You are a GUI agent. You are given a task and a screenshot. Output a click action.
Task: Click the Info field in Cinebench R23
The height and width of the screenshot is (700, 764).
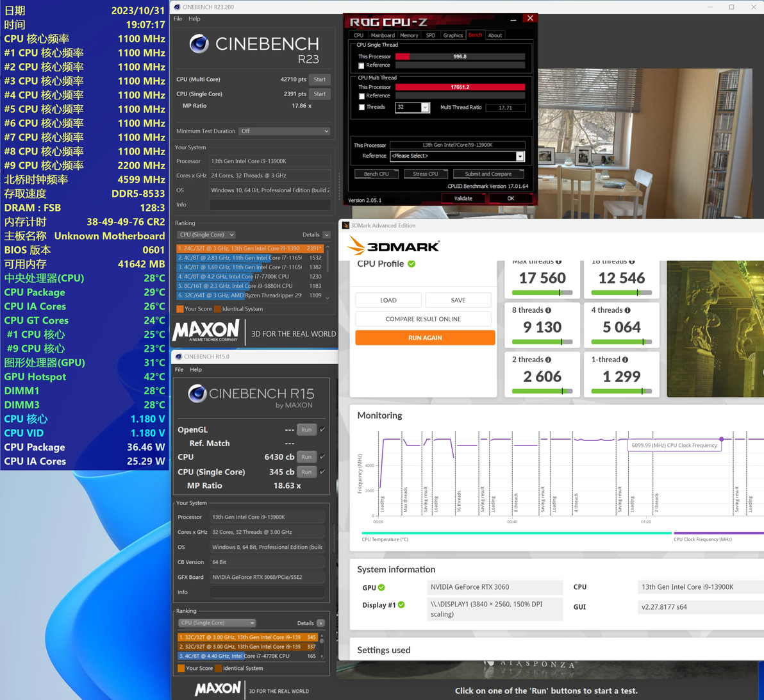(270, 204)
